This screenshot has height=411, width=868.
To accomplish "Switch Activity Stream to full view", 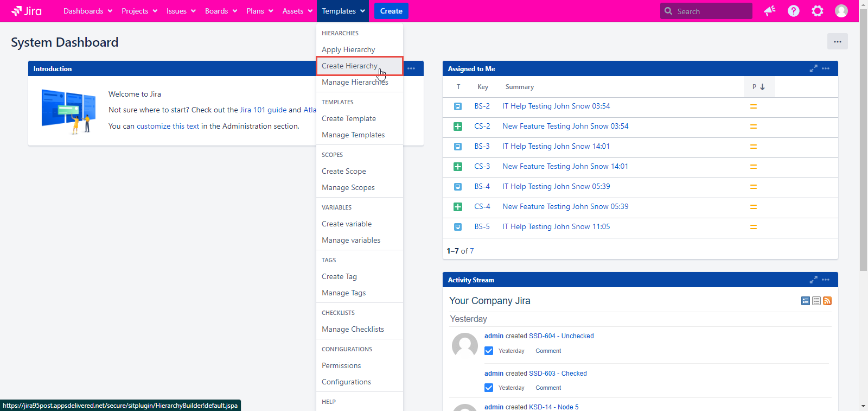I will point(806,301).
